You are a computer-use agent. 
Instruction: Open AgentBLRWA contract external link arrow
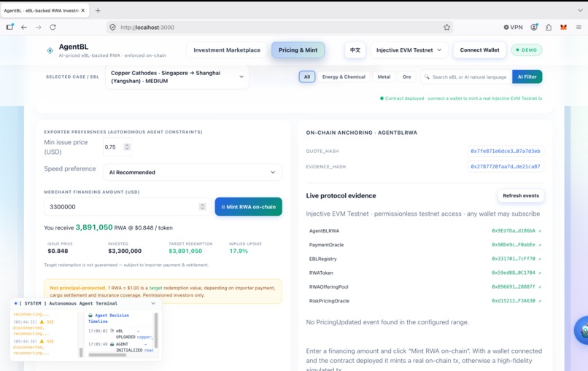point(540,231)
